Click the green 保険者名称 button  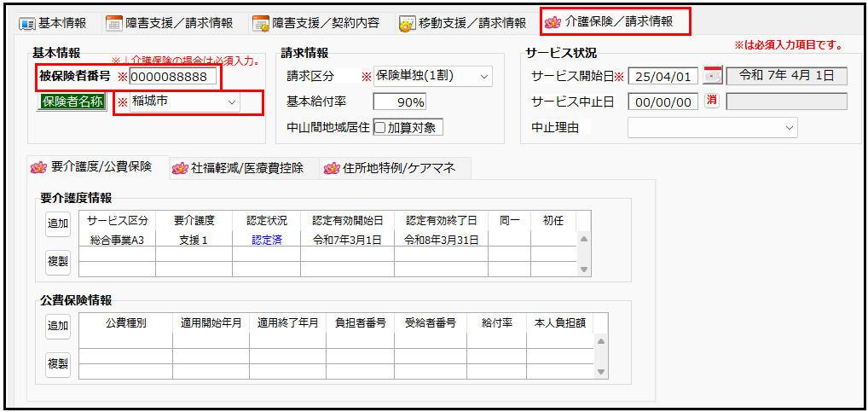click(71, 102)
